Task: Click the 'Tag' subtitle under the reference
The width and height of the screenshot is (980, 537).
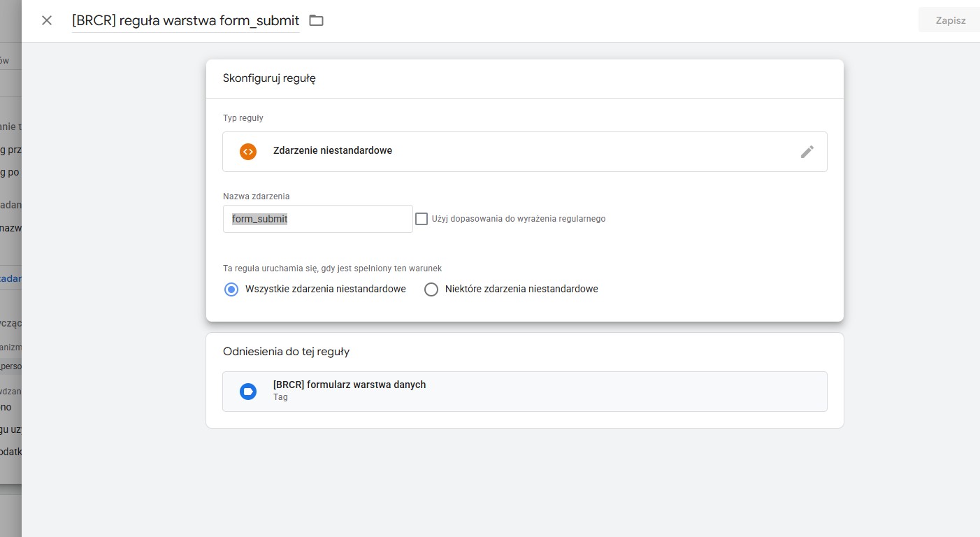Action: pyautogui.click(x=280, y=397)
